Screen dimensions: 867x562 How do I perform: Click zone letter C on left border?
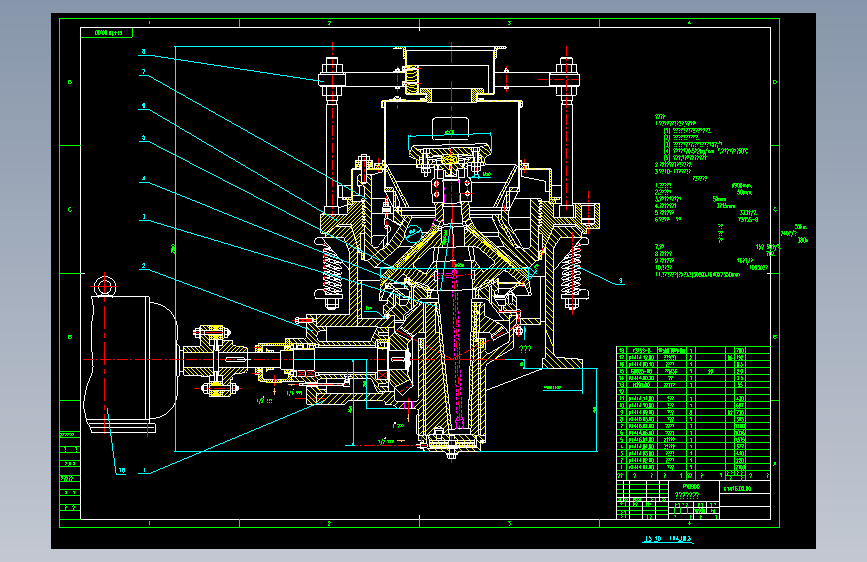70,210
